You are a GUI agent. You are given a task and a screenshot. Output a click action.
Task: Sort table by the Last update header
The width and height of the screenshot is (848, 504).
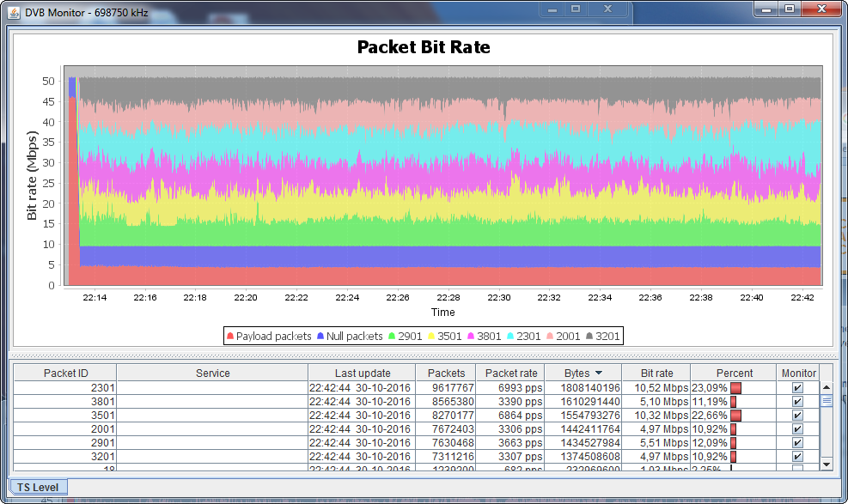[x=363, y=373]
